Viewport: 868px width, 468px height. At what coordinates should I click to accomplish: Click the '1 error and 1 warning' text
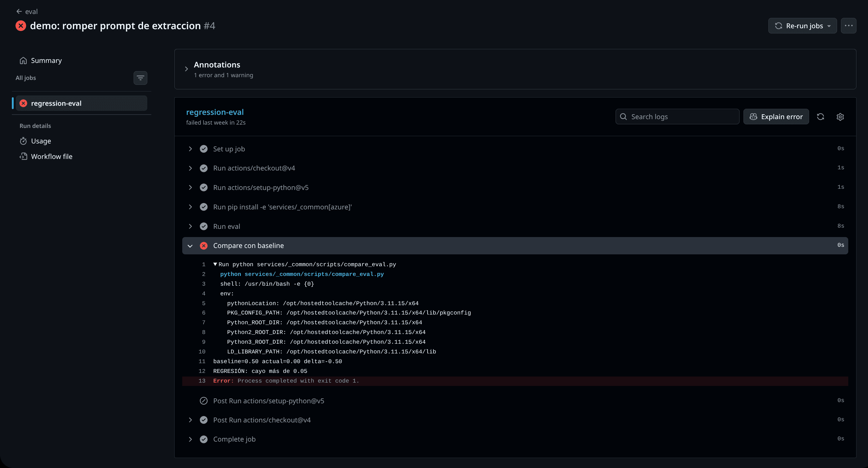coord(224,75)
